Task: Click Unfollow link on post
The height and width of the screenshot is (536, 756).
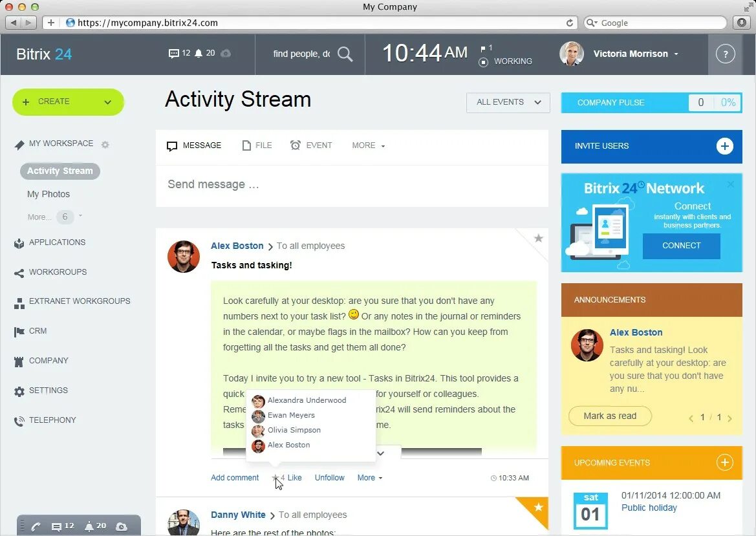Action: [x=330, y=478]
